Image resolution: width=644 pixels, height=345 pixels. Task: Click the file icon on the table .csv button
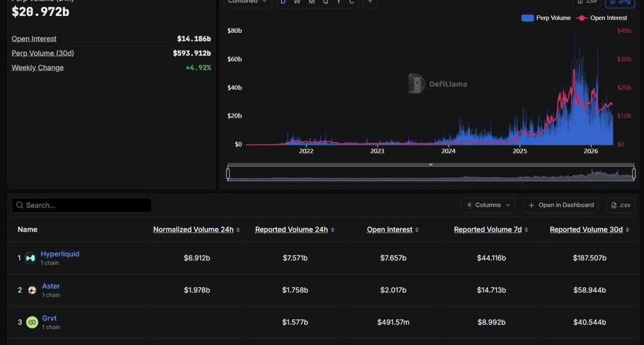(614, 205)
